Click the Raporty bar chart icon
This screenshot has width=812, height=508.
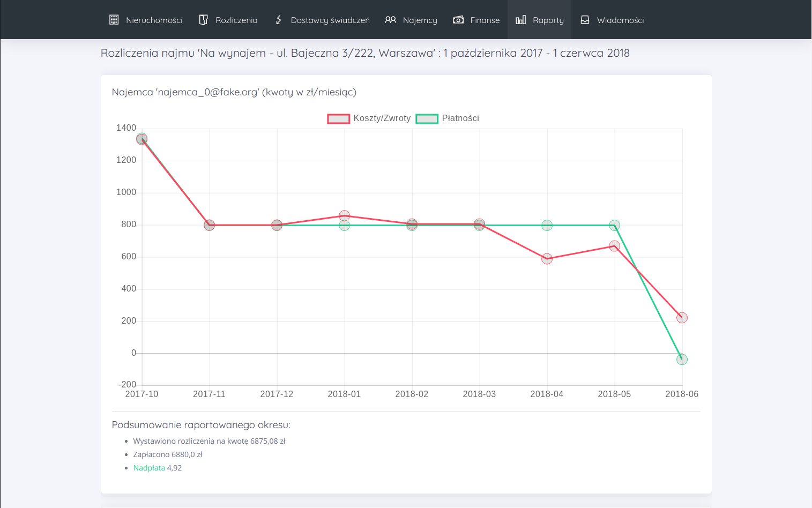coord(521,20)
